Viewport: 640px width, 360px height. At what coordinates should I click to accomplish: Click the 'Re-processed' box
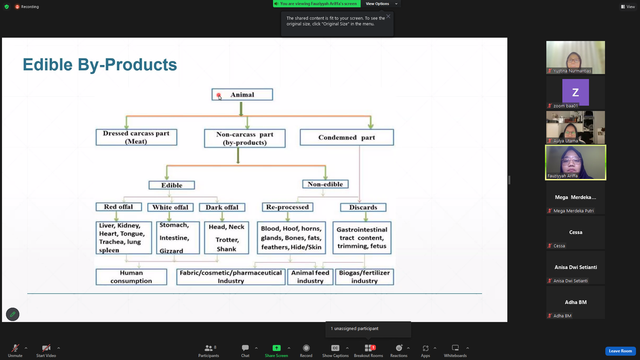tap(287, 207)
